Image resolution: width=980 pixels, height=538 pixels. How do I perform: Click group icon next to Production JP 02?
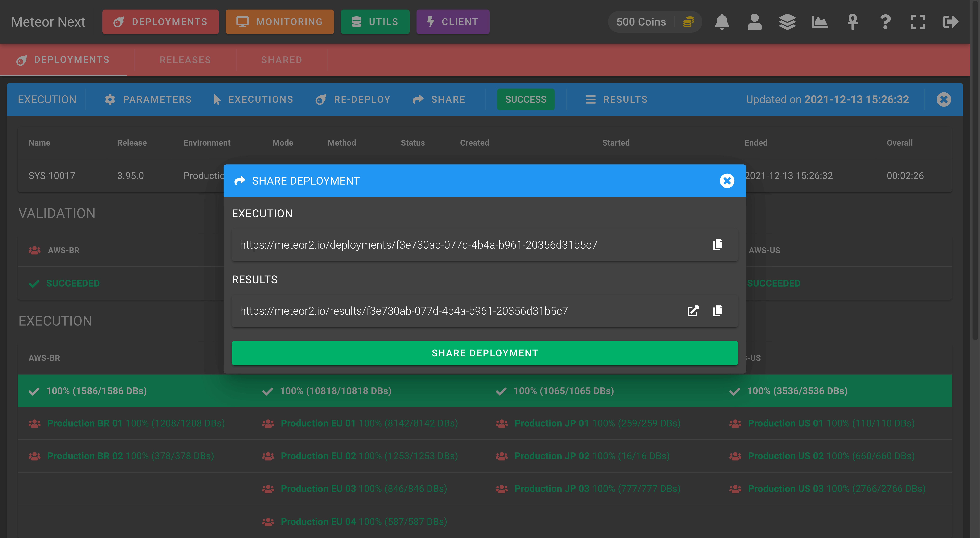click(x=502, y=456)
